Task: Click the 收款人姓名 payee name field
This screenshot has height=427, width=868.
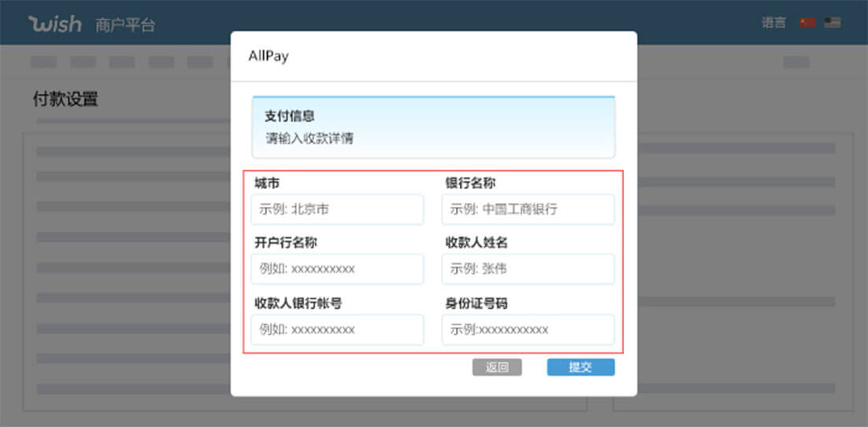Action: (x=528, y=269)
